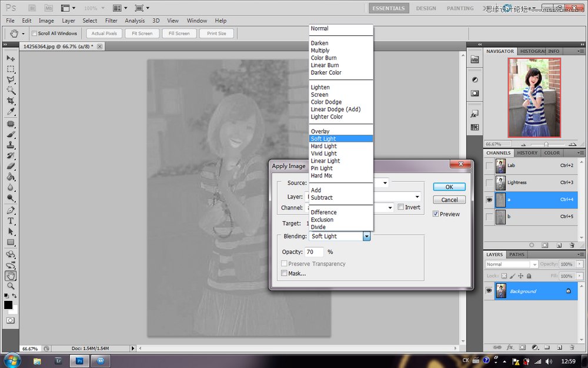Uncheck the Preview checkbox
Image resolution: width=588 pixels, height=368 pixels.
point(436,214)
